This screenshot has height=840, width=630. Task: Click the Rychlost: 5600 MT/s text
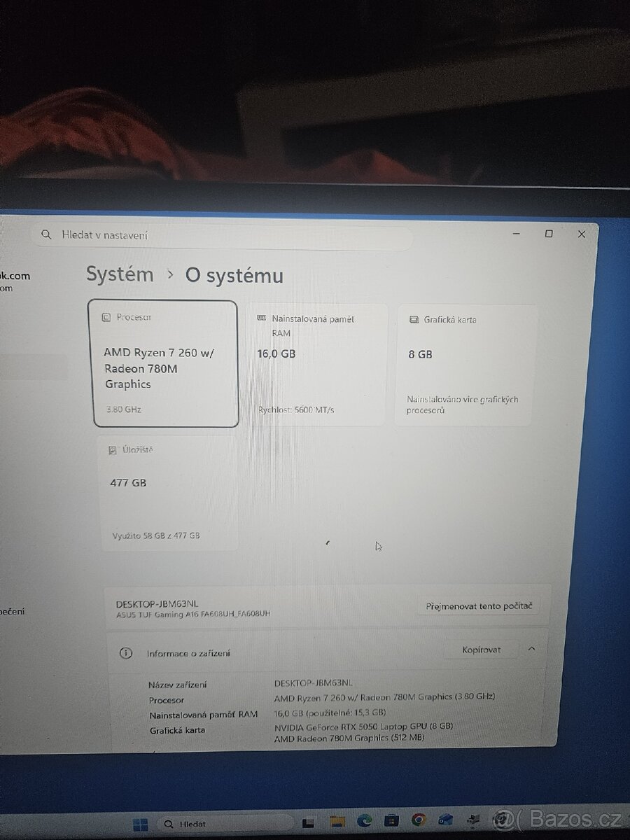coord(295,409)
